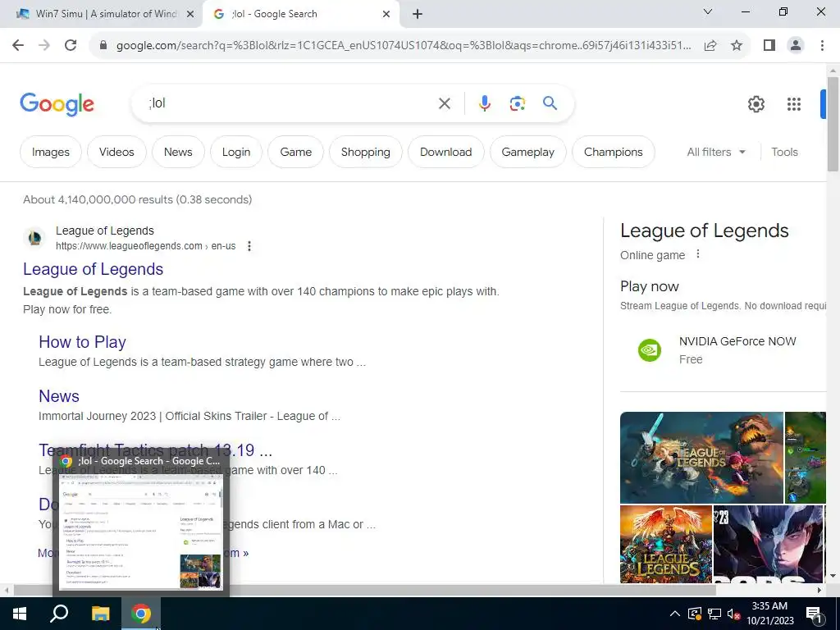Click the NVIDIA GeForce NOW logo
840x630 pixels.
(x=650, y=350)
